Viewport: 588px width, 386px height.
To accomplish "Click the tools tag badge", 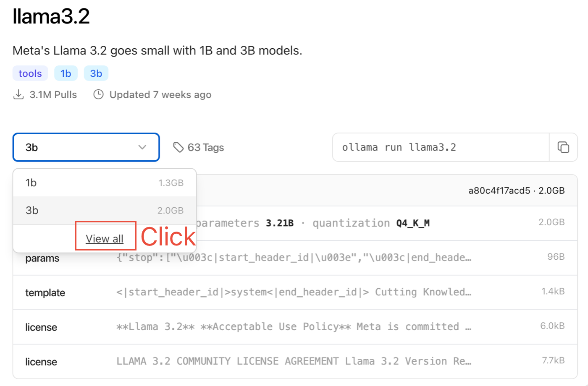I will [x=30, y=73].
